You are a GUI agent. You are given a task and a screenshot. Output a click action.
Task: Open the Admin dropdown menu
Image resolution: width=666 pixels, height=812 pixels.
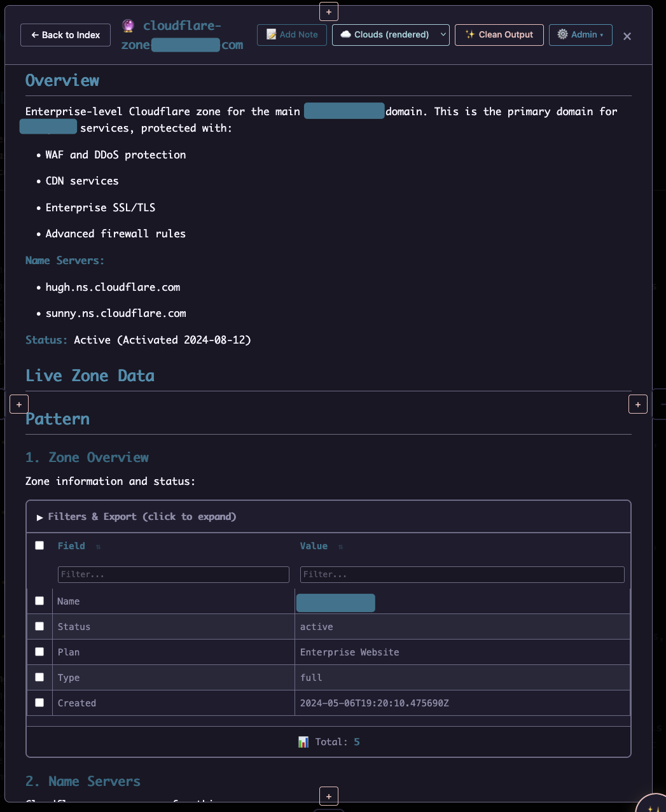point(580,35)
